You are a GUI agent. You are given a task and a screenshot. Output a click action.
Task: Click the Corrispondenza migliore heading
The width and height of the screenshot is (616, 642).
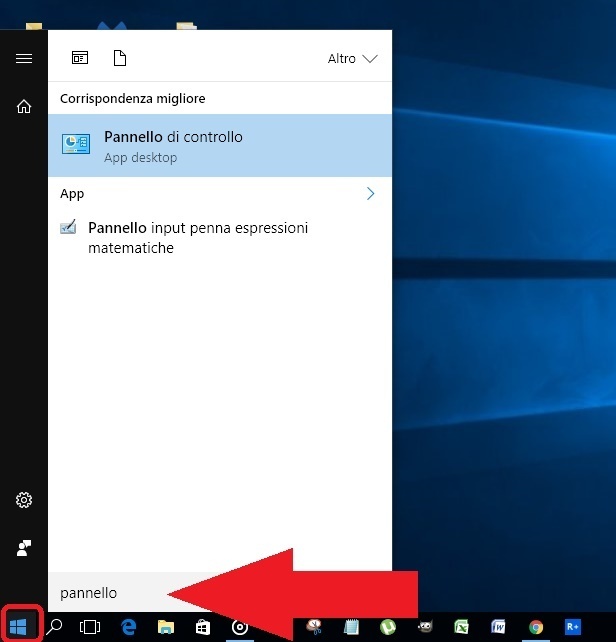coord(133,99)
